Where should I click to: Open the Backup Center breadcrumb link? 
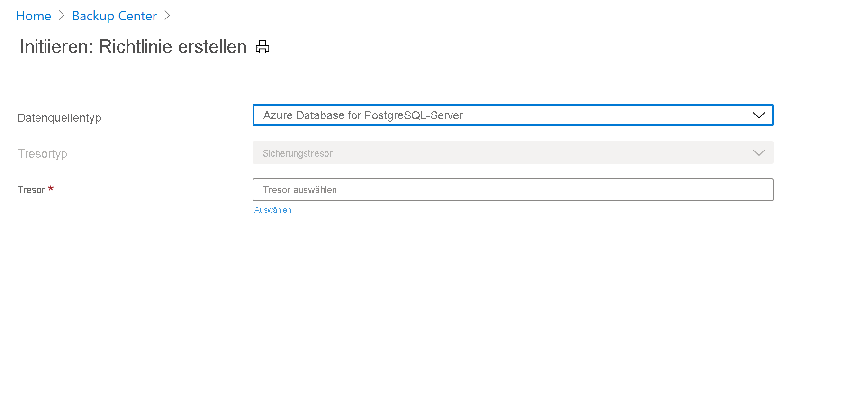[x=115, y=16]
